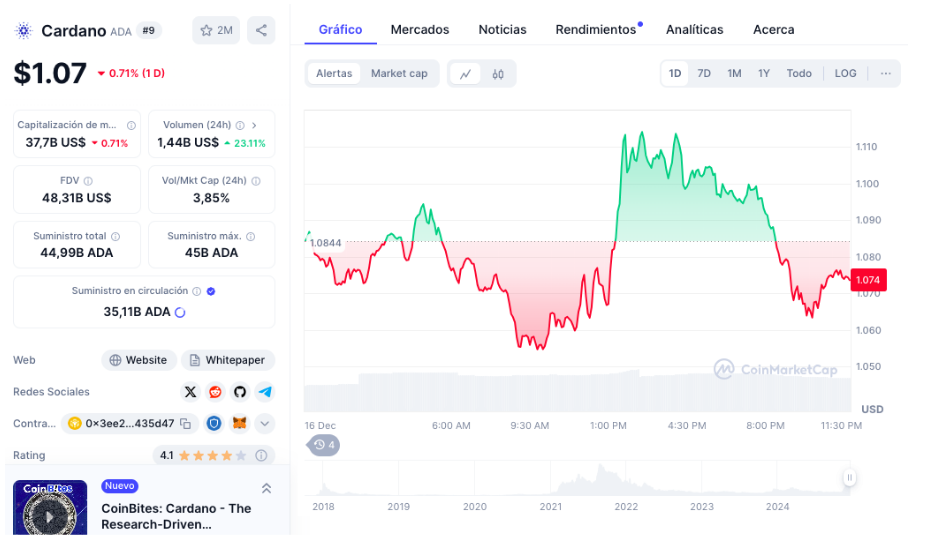Click the verified supply badge icon
The height and width of the screenshot is (556, 928).
tap(211, 291)
